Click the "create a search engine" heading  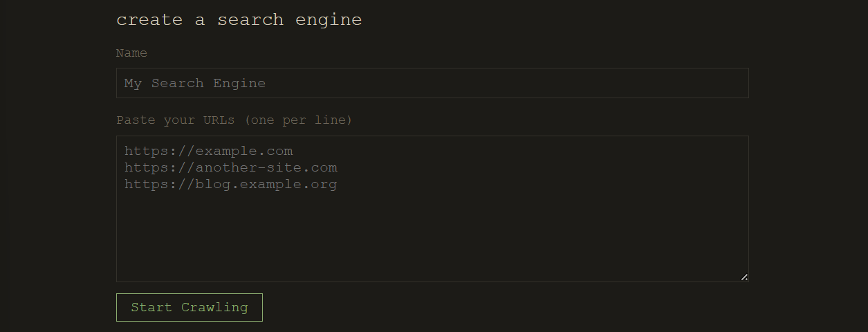tap(239, 20)
